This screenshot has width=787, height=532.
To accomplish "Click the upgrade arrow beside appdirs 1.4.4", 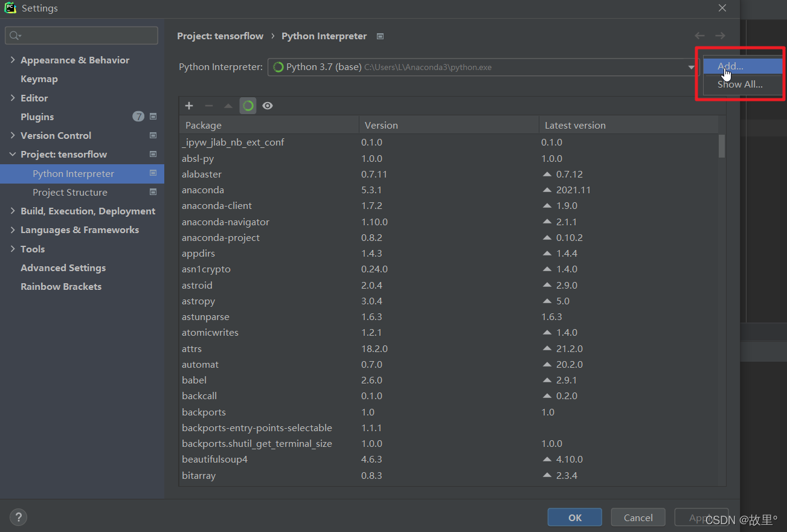I will point(547,253).
